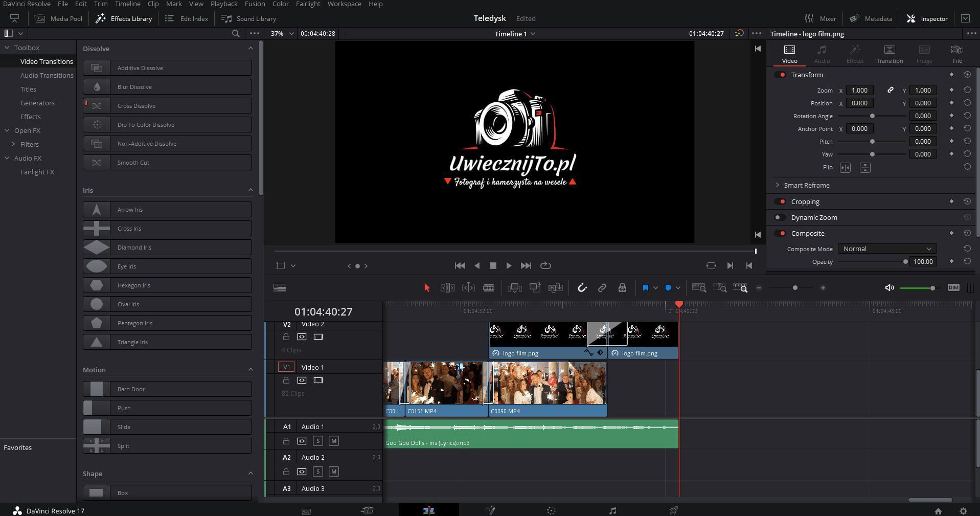Click the Overwrite Clip toolbar icon
The height and width of the screenshot is (516, 980).
coord(535,288)
